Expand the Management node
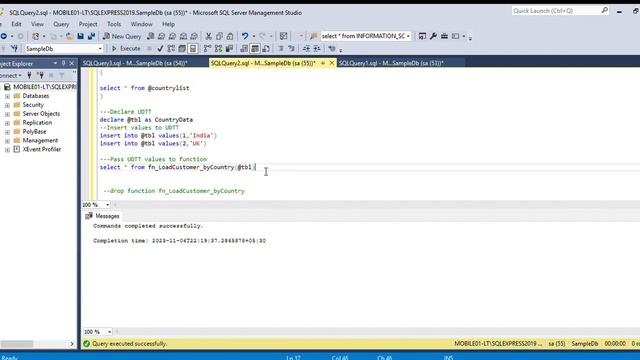640x360 pixels. [x=7, y=141]
